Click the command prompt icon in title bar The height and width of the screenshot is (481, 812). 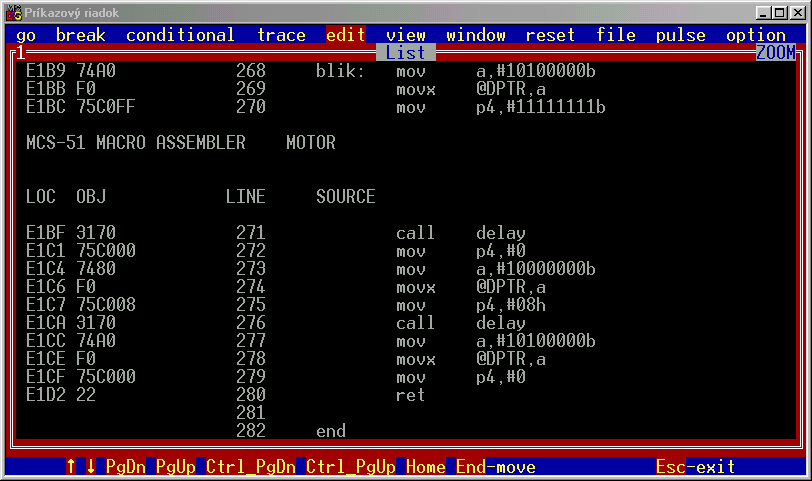[x=13, y=12]
